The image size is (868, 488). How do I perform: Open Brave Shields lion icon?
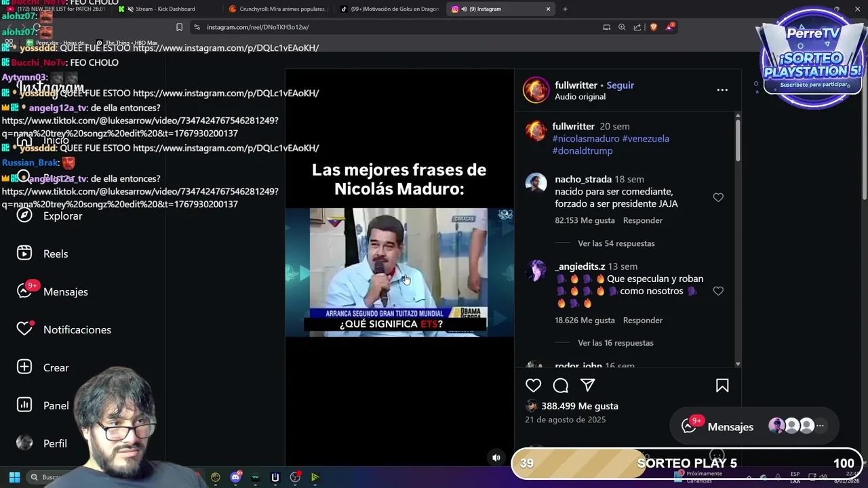654,27
